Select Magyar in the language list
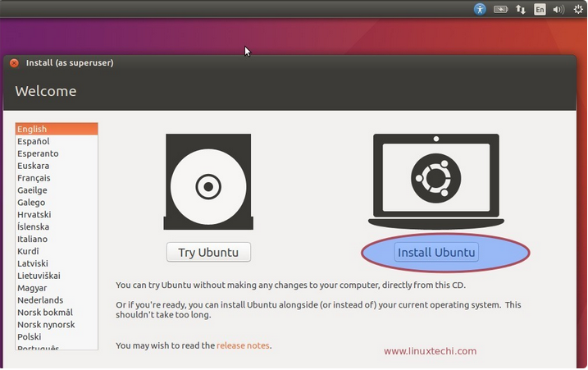588x370 pixels. [57, 288]
